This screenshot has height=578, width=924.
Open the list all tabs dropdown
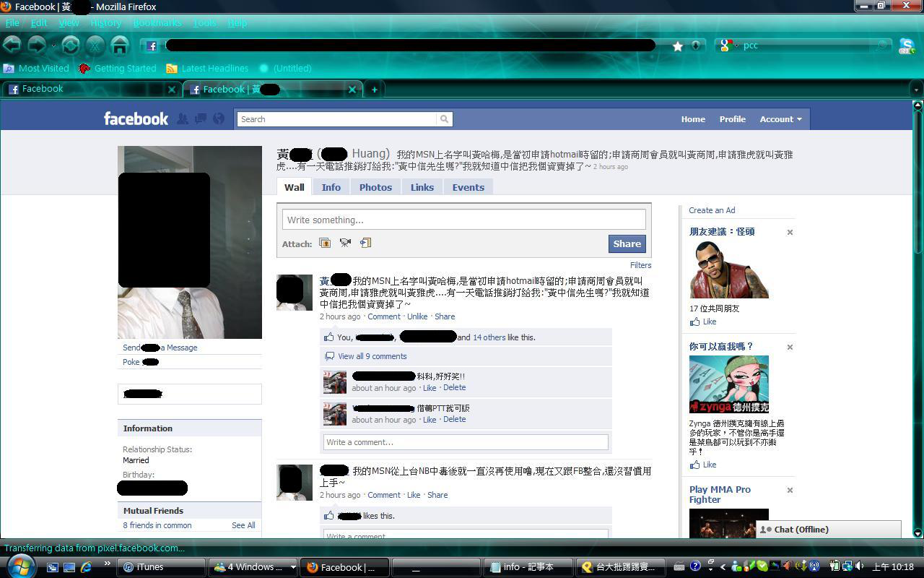(916, 90)
